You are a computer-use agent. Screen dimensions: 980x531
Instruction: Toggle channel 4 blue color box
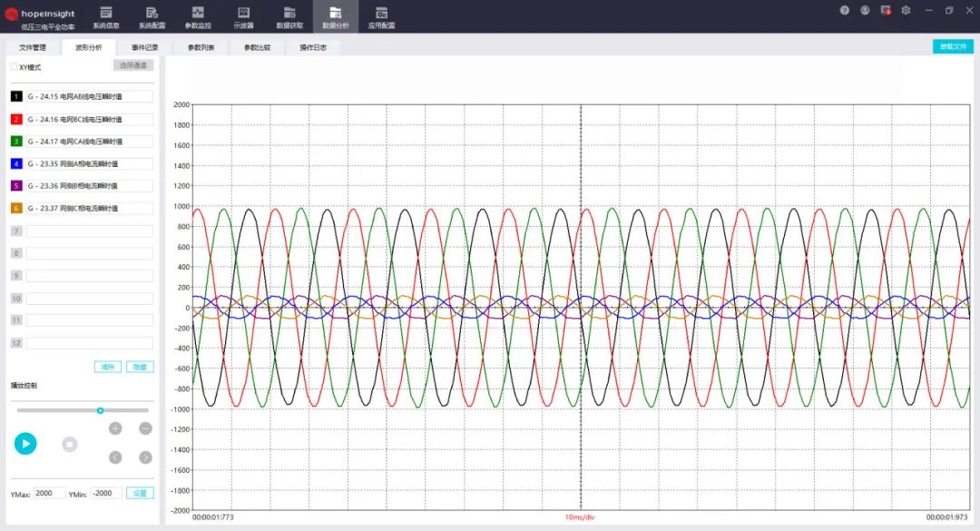click(x=16, y=163)
